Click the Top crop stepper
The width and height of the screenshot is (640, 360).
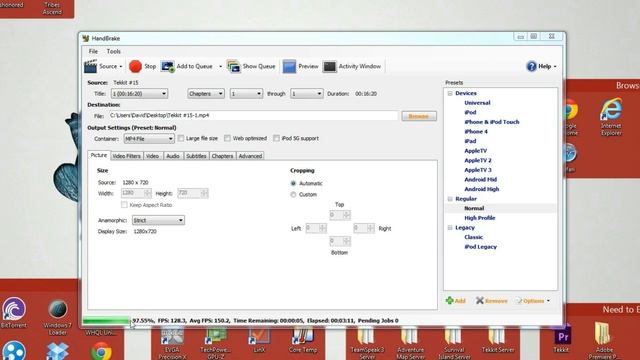point(340,215)
